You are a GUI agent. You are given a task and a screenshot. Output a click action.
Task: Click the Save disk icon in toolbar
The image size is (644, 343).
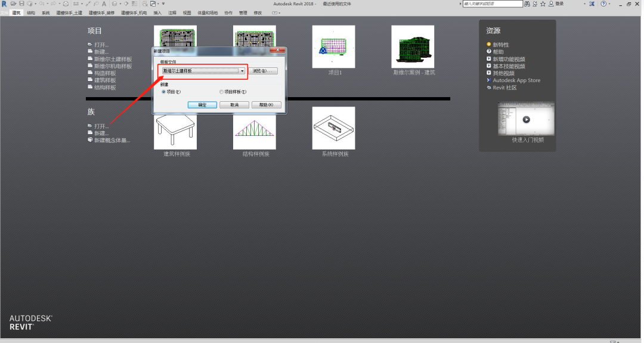click(x=21, y=4)
